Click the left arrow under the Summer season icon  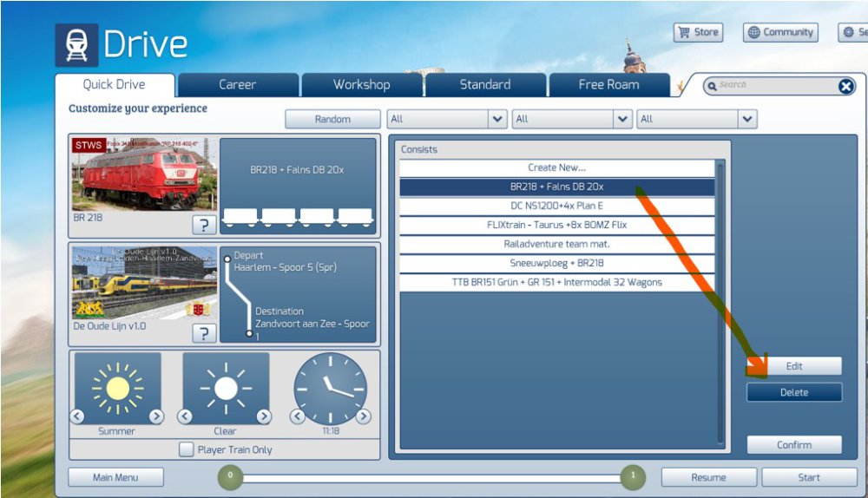(x=77, y=416)
